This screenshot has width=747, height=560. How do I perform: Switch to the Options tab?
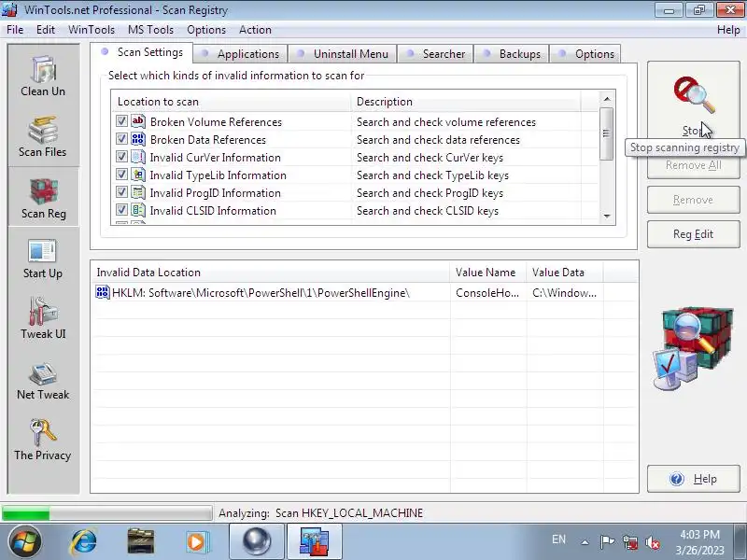click(x=585, y=54)
